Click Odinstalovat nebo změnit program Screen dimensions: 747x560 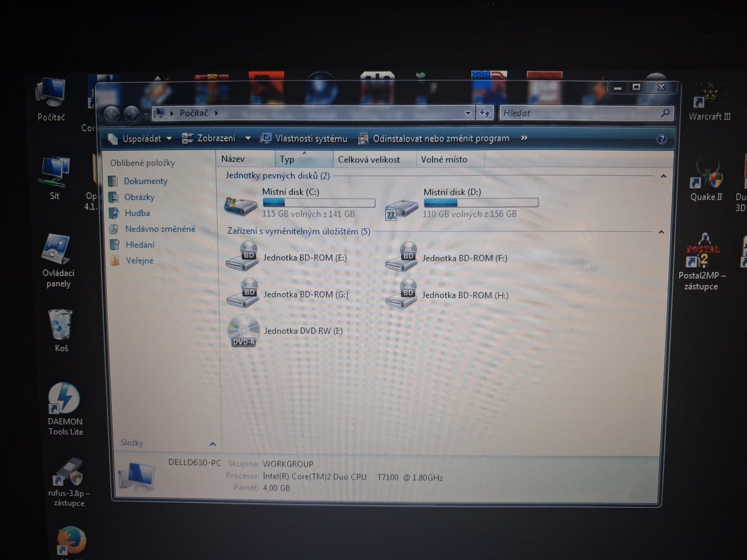coord(434,139)
